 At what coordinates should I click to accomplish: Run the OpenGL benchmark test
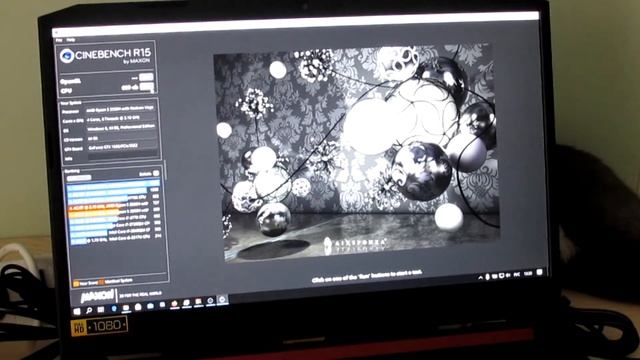point(146,77)
